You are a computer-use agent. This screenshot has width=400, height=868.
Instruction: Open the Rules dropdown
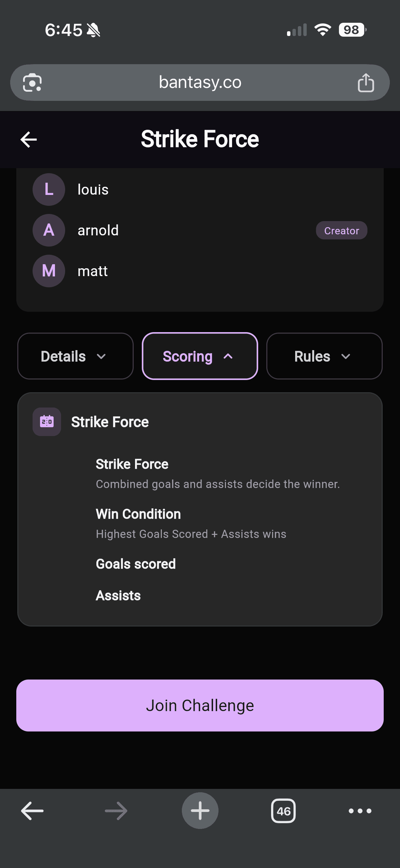point(324,356)
